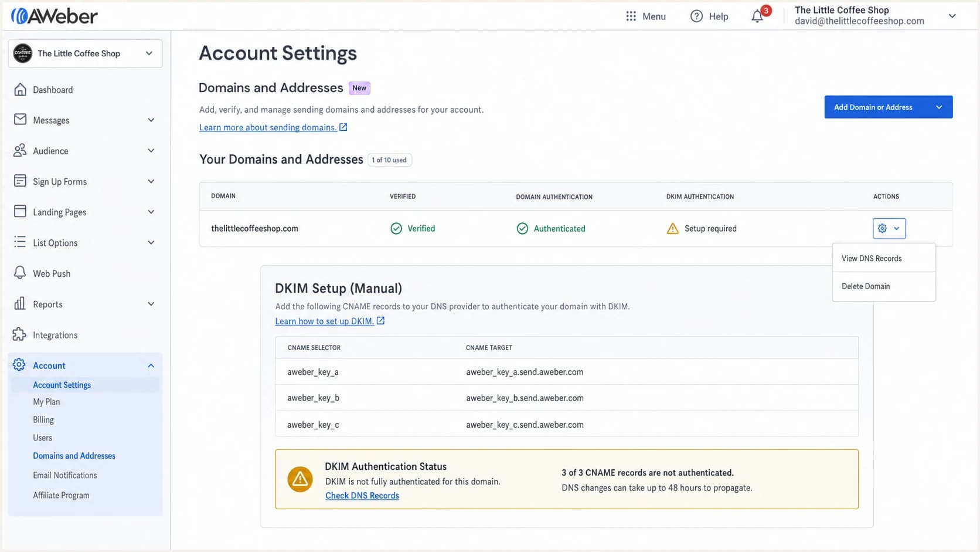980x552 pixels.
Task: Click the Account gear icon
Action: coord(19,365)
